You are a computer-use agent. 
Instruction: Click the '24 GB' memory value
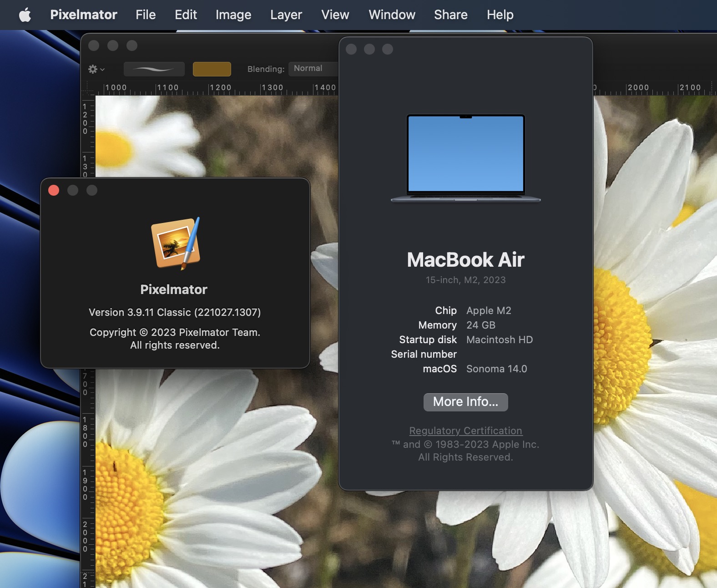481,325
